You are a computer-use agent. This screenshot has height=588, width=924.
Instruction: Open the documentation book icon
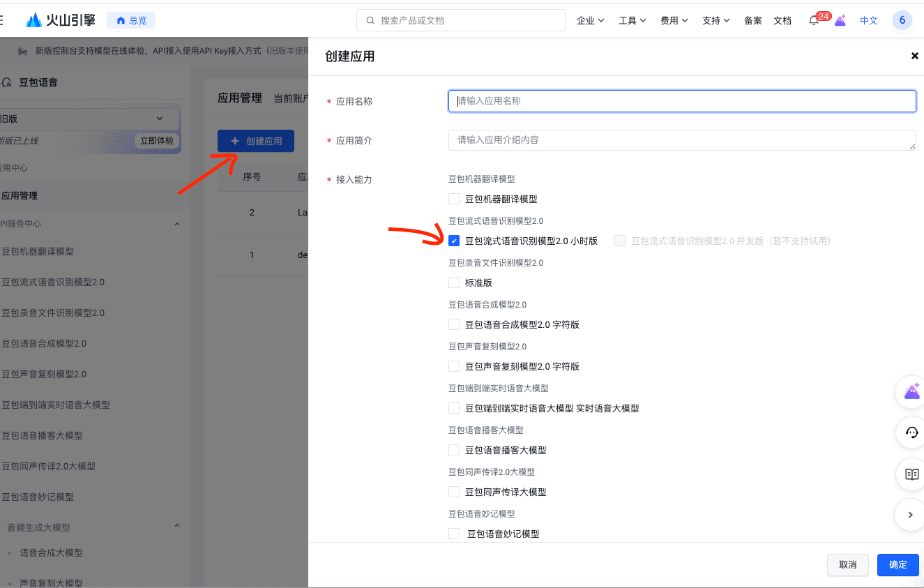click(x=911, y=474)
